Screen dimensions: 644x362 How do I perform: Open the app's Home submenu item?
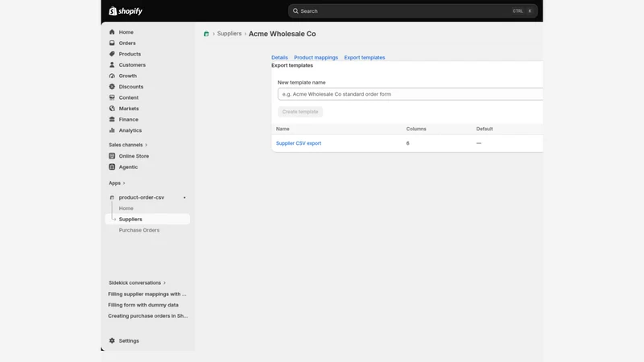coord(126,208)
